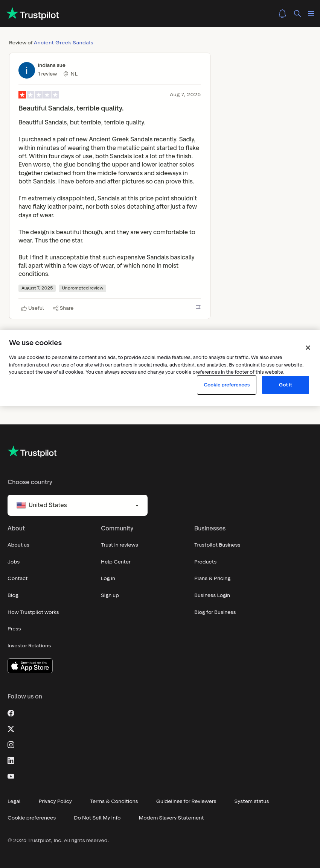
Task: Share the review
Action: point(63,308)
